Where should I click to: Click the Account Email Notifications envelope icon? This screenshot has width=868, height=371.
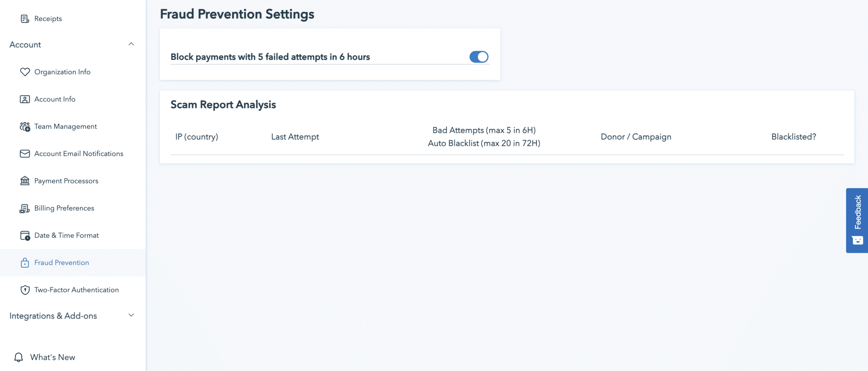pyautogui.click(x=25, y=154)
